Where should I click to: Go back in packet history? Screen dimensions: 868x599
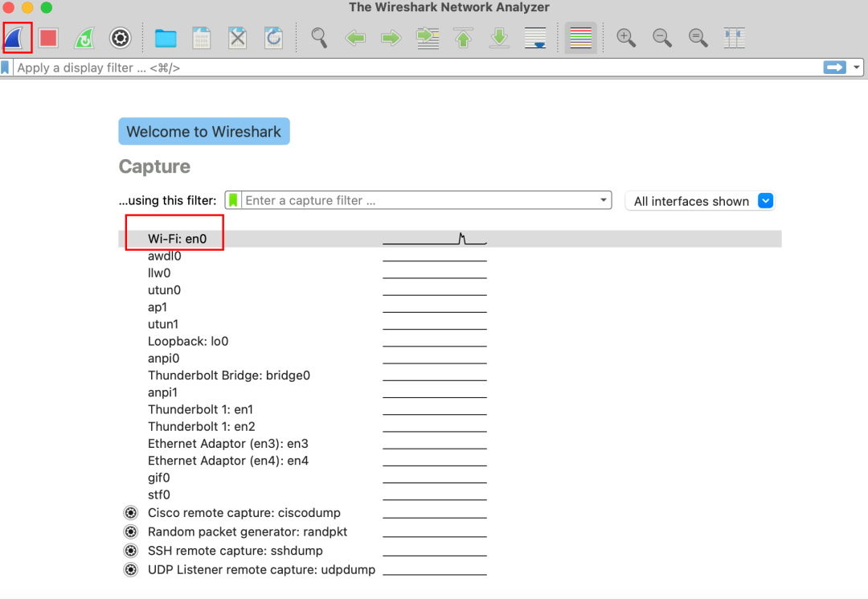355,39
